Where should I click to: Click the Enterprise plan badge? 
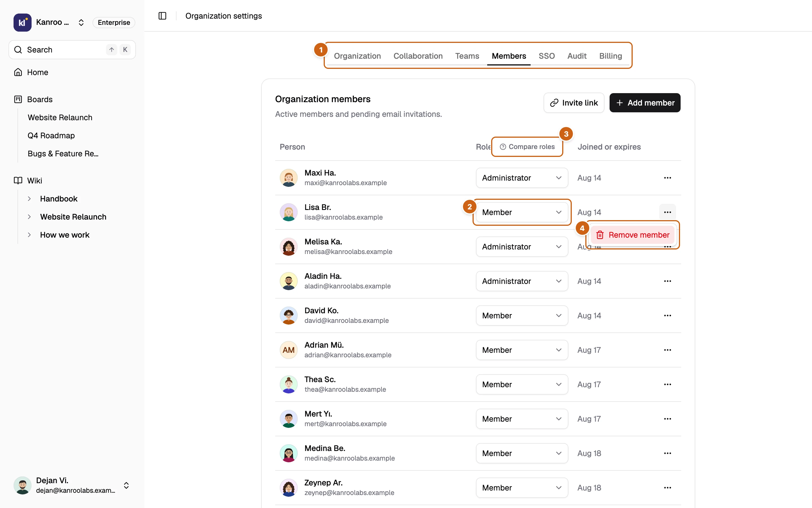coord(114,23)
